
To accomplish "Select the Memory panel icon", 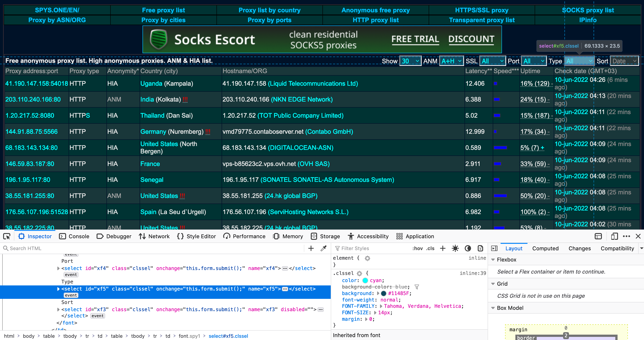I will (276, 236).
